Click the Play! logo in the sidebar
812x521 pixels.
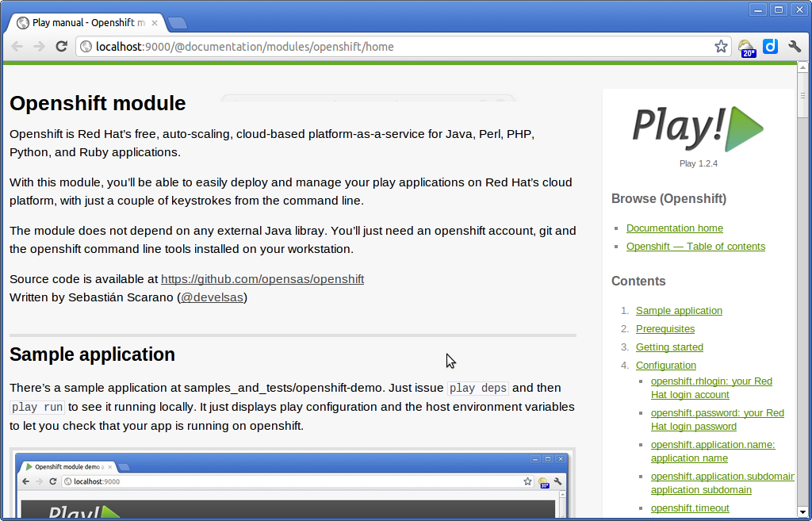(x=698, y=128)
